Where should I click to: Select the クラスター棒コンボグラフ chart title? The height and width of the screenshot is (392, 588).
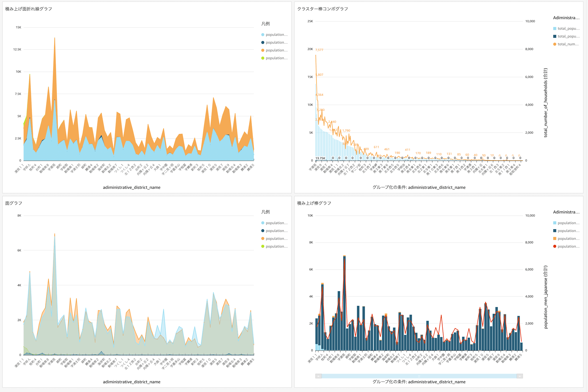point(323,9)
